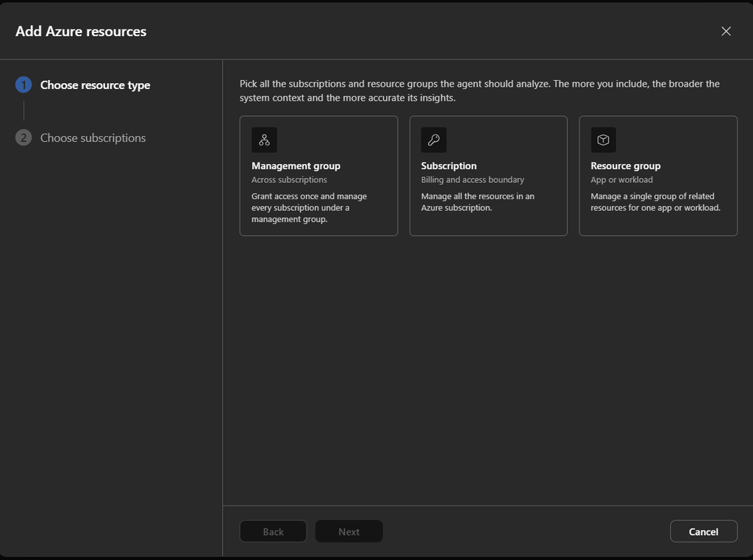753x560 pixels.
Task: Click the 'Add Azure resources' dialog title
Action: coord(81,31)
